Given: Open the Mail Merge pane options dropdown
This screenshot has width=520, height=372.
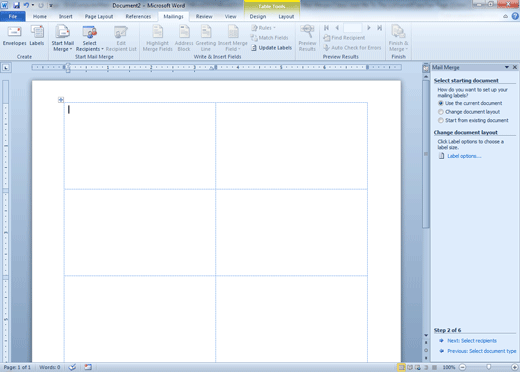Looking at the screenshot, I should coord(507,67).
